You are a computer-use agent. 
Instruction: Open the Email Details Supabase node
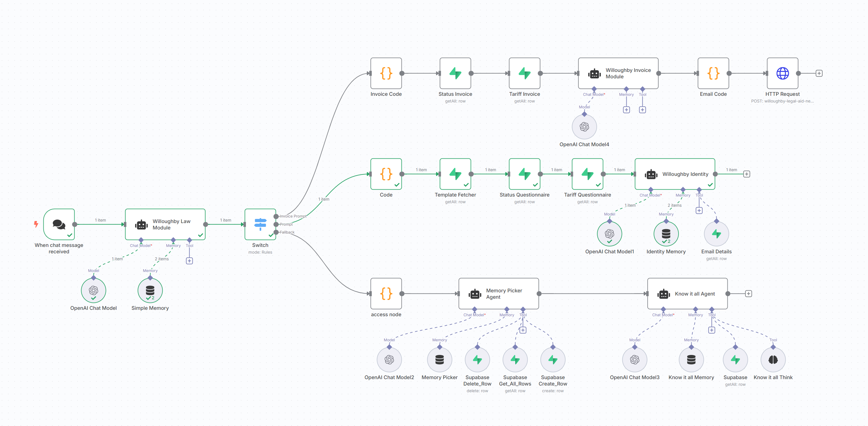[716, 234]
